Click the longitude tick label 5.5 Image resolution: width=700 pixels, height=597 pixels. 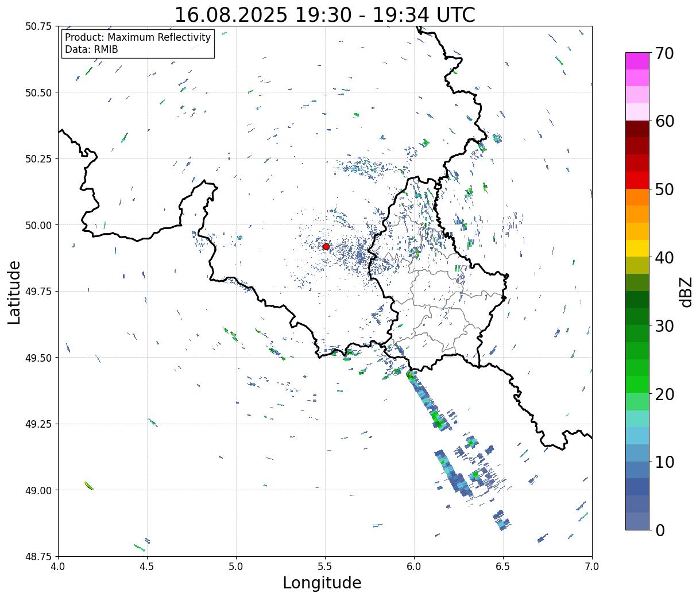pos(325,567)
